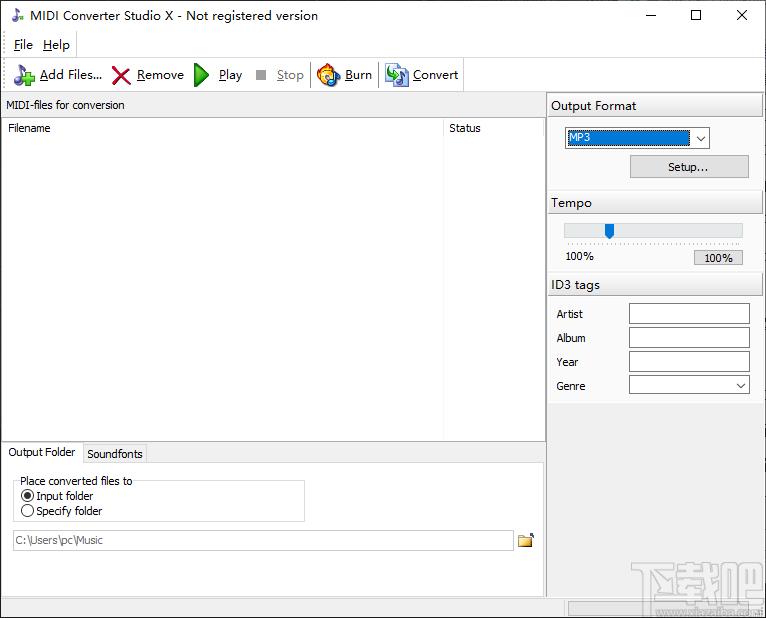Open the MP3 output format dropdown

click(x=701, y=138)
